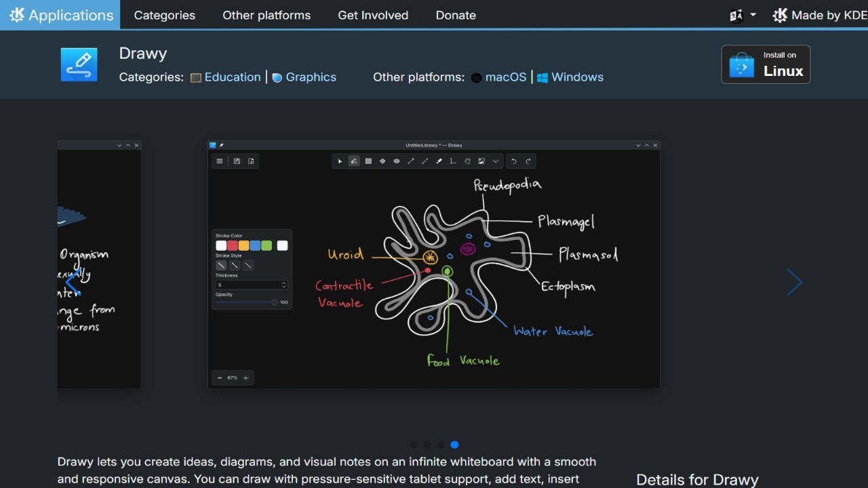Select the text tool in Drawy screenshot
The height and width of the screenshot is (488, 868).
point(453,161)
